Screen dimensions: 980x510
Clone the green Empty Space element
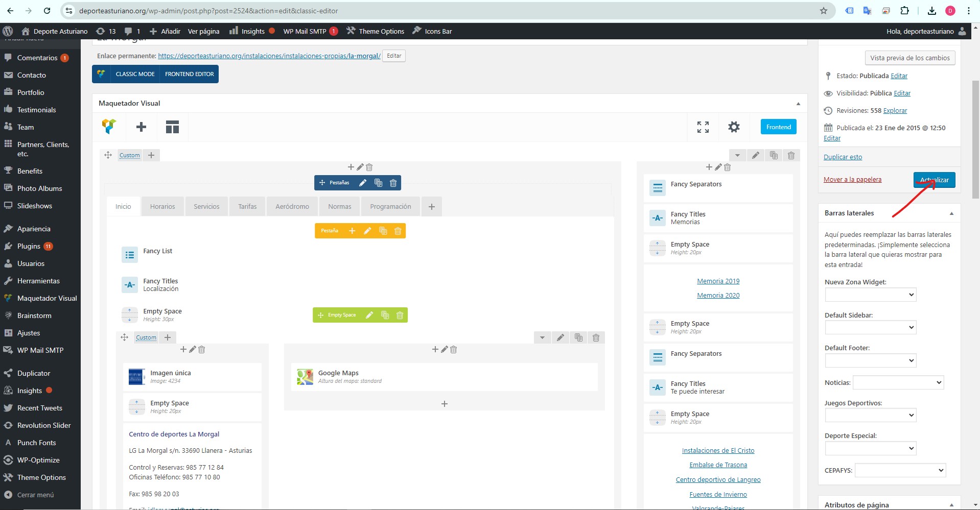(x=385, y=315)
